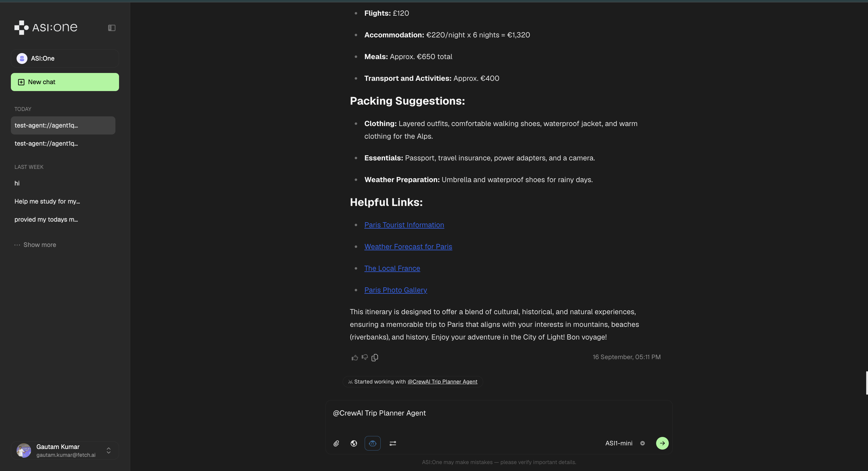Click the thumbs down feedback icon

click(x=365, y=357)
